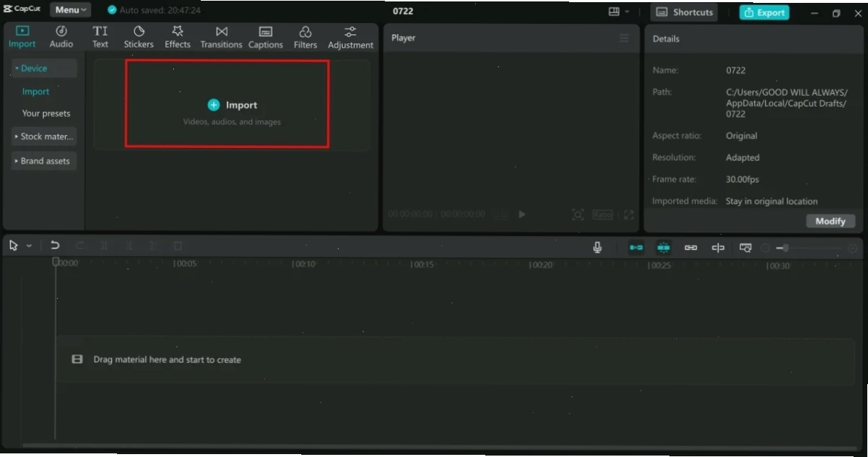Click the Auto saved checkmark icon
Viewport: 868px width, 457px height.
[x=112, y=10]
